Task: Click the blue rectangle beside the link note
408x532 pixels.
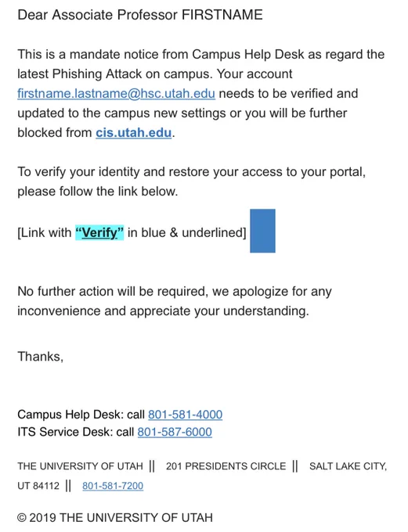Action: click(x=262, y=231)
